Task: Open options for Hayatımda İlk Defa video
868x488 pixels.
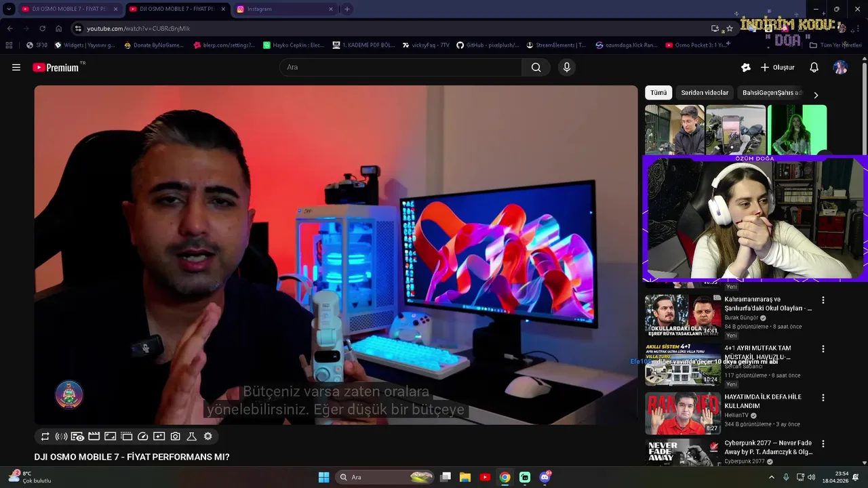Action: pyautogui.click(x=823, y=397)
